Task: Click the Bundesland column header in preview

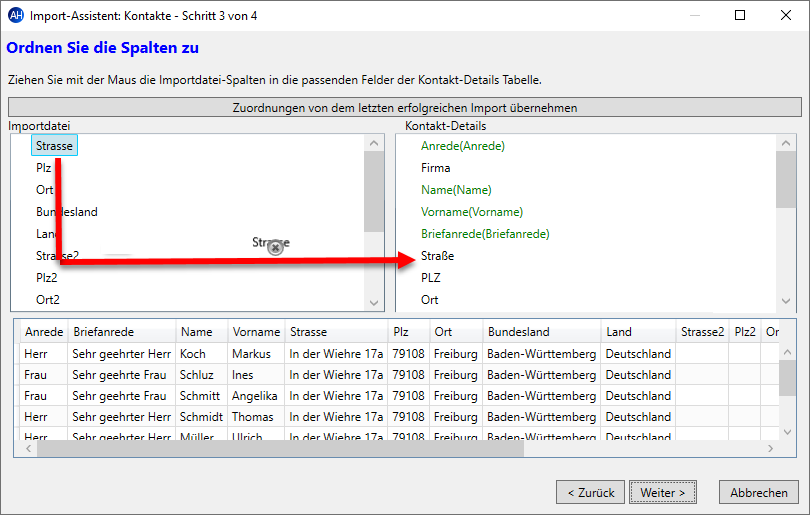Action: [518, 332]
